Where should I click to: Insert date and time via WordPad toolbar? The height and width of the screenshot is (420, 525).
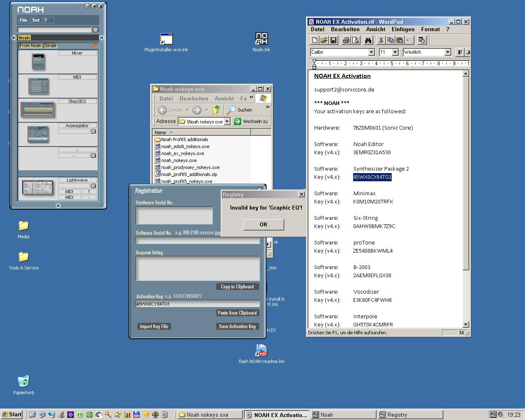pos(422,40)
